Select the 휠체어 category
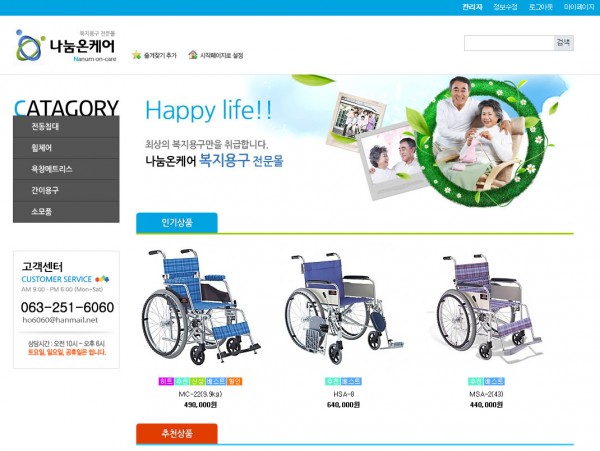This screenshot has width=600, height=451. (66, 148)
